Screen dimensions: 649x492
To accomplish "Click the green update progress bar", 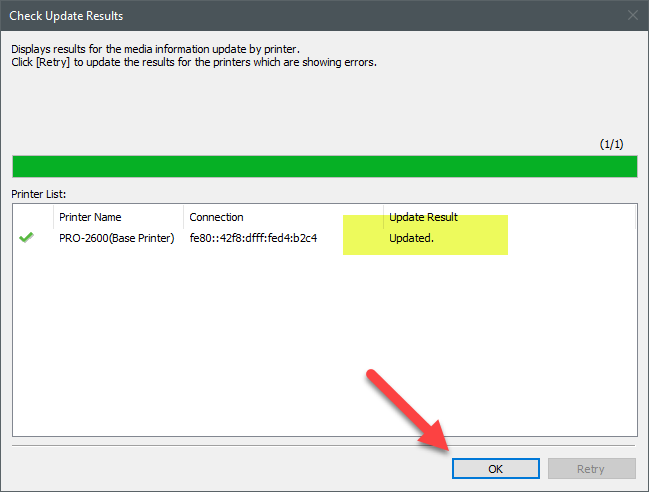I will click(x=324, y=166).
